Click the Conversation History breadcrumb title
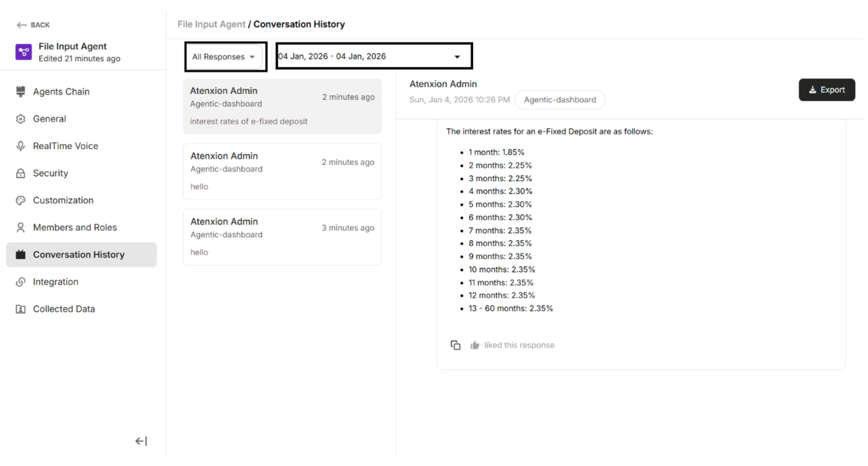The height and width of the screenshot is (466, 868). pos(299,24)
